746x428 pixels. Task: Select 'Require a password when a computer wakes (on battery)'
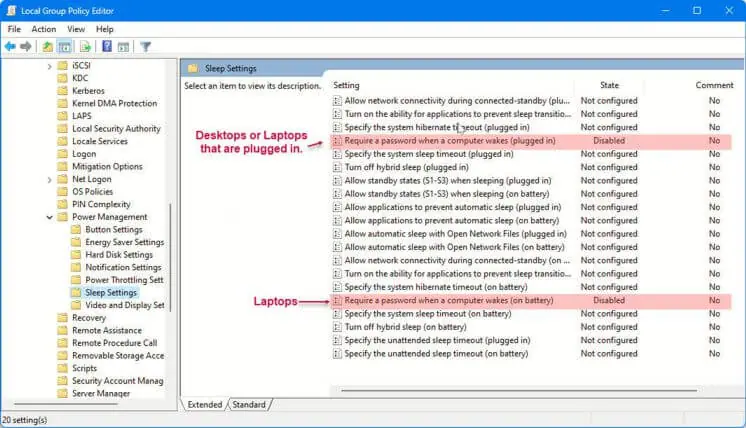[530, 301]
